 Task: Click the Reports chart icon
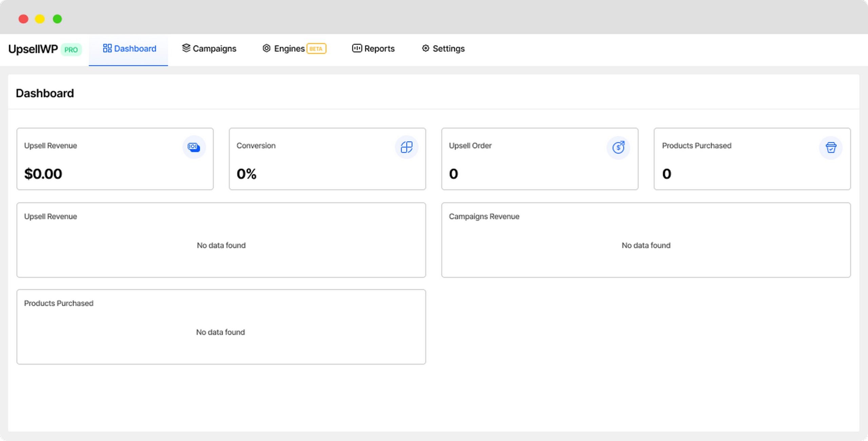tap(357, 48)
